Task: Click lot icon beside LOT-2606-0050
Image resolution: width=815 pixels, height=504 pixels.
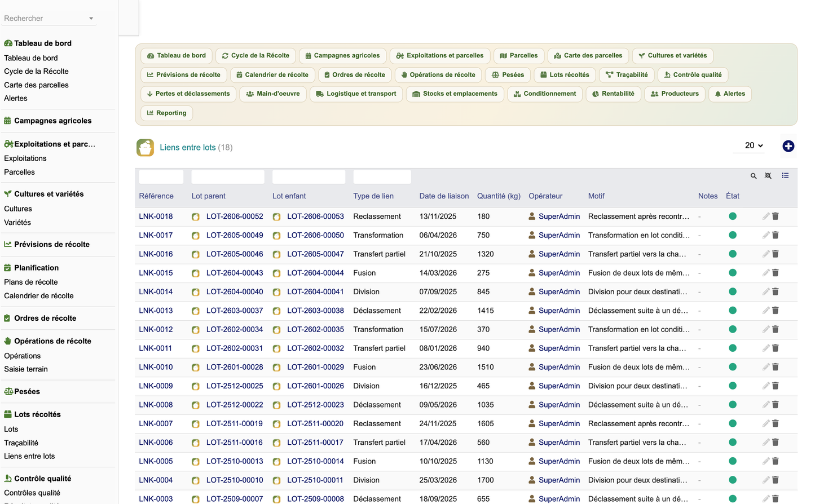Action: 276,236
